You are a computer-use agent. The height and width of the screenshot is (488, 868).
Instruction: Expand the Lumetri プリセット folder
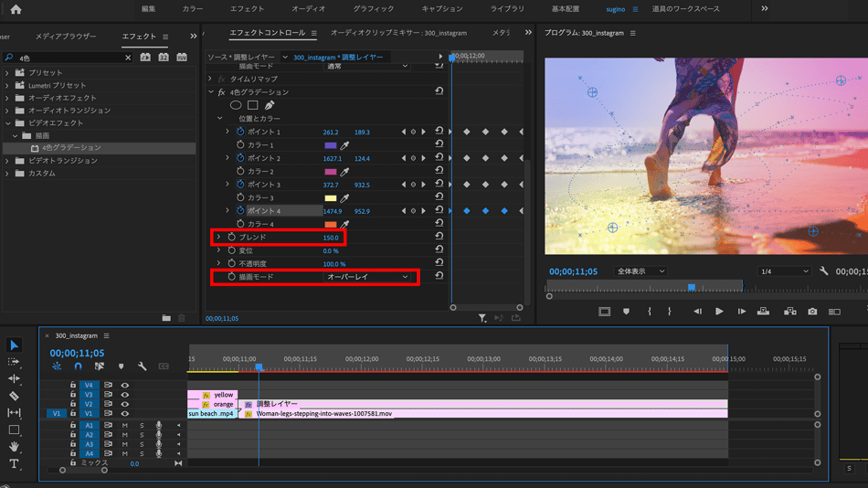coord(8,85)
